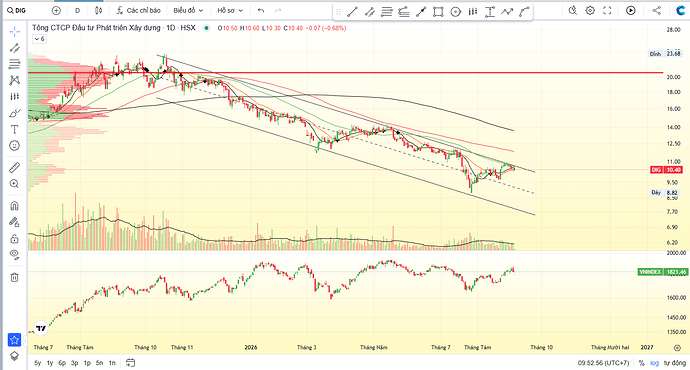Open timezone menu showing 09:52:56 (UTC+7)
690x370 pixels.
(x=603, y=363)
